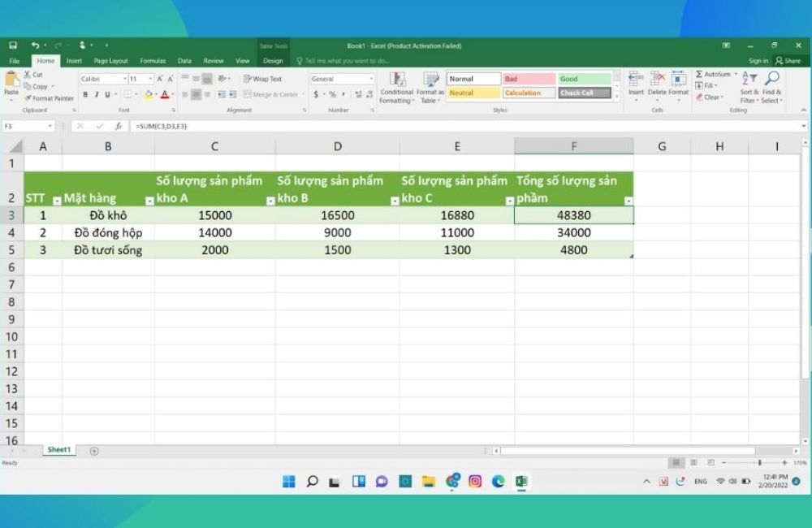
Task: Switch to the Insert tab
Action: coord(74,61)
